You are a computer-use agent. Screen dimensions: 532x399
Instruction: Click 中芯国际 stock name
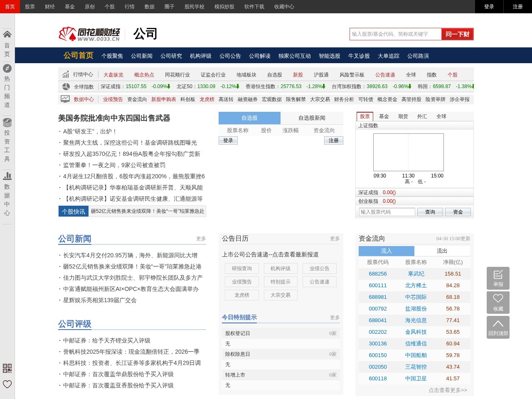point(416,297)
